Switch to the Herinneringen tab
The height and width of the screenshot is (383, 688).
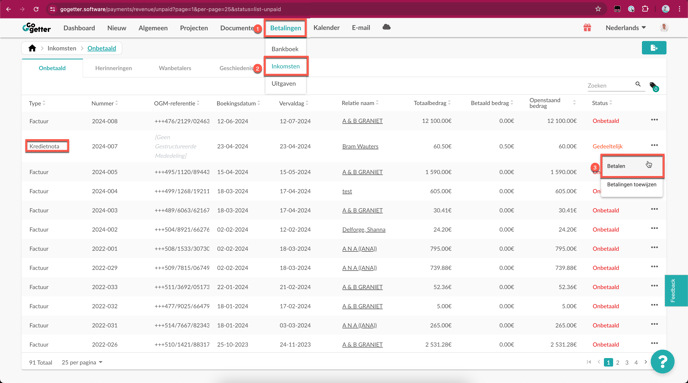pyautogui.click(x=114, y=68)
